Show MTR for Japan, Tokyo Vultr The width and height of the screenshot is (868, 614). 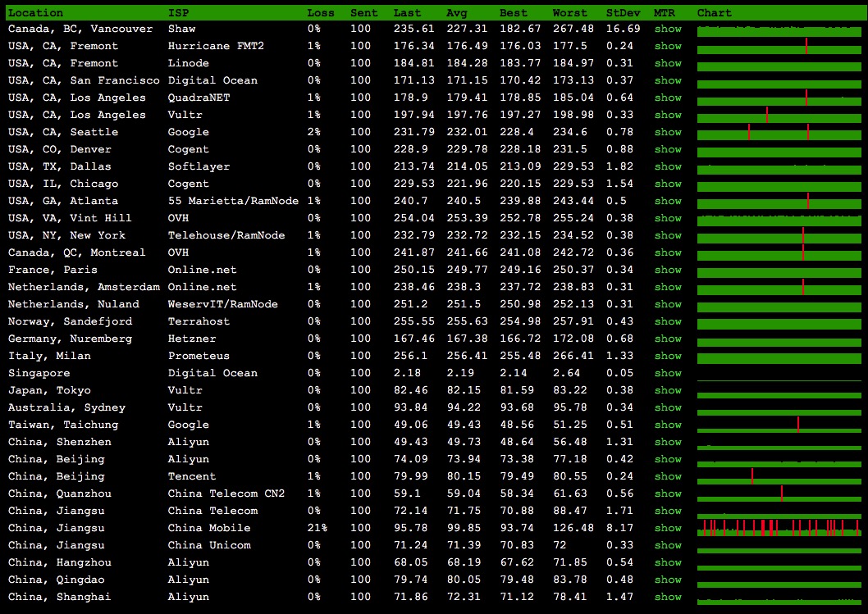click(668, 390)
